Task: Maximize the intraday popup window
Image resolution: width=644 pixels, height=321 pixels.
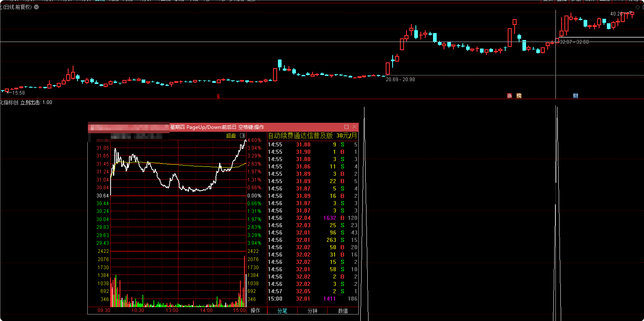Action: 346,127
